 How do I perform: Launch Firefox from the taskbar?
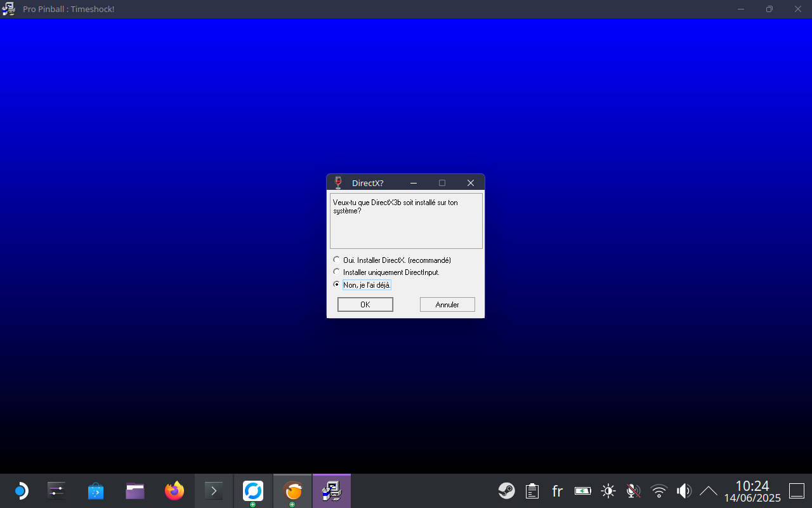(174, 491)
